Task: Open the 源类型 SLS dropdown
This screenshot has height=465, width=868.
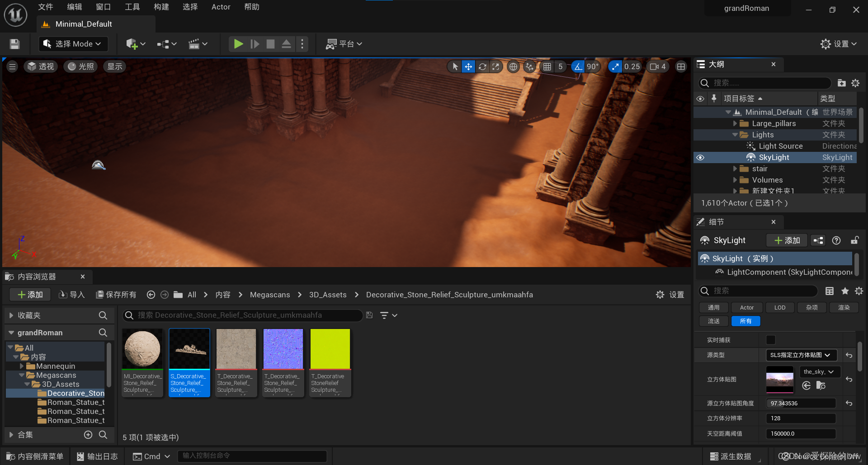Action: [801, 355]
